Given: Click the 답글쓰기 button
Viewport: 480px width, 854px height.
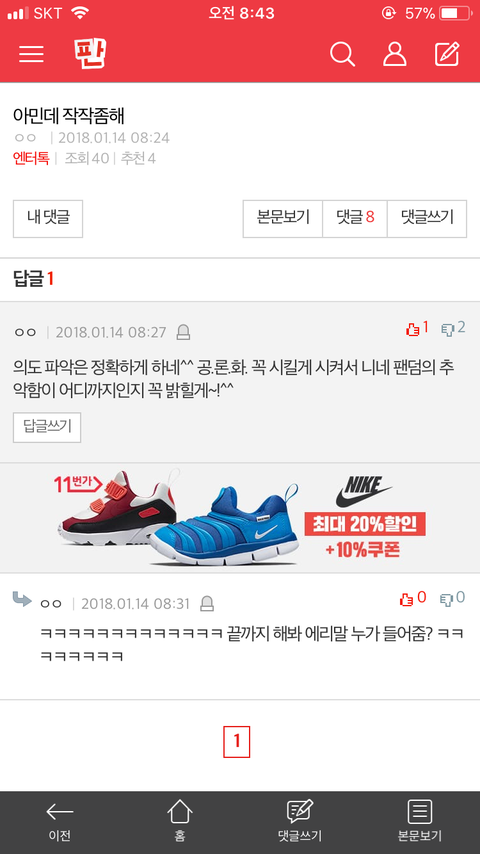Looking at the screenshot, I should pyautogui.click(x=47, y=428).
